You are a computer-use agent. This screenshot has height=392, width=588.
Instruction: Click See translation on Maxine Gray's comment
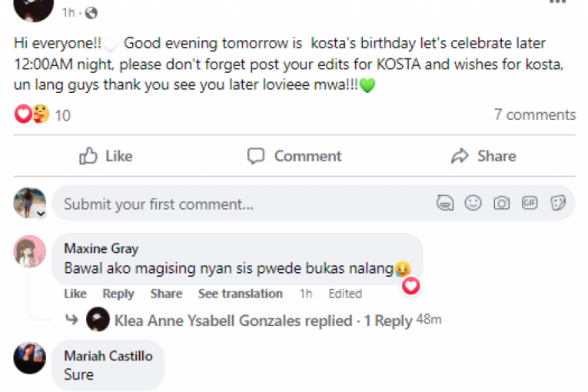[x=240, y=294]
